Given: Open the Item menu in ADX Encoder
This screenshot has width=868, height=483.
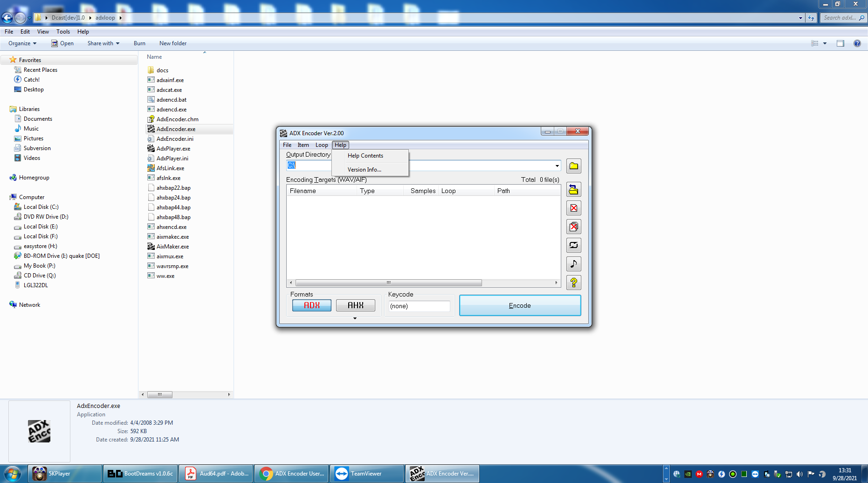Looking at the screenshot, I should 303,145.
